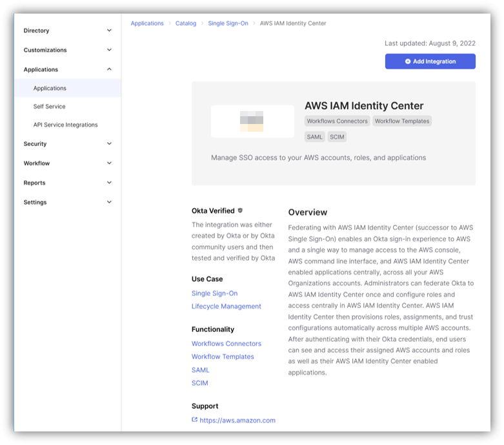Open SCIM functionality link
The height and width of the screenshot is (445, 504).
click(x=199, y=383)
